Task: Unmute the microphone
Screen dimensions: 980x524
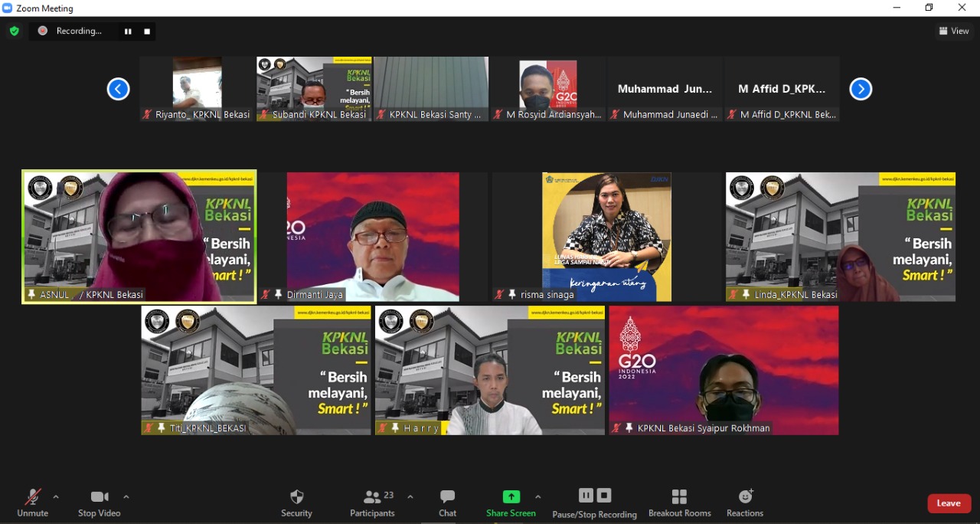Action: pyautogui.click(x=32, y=503)
